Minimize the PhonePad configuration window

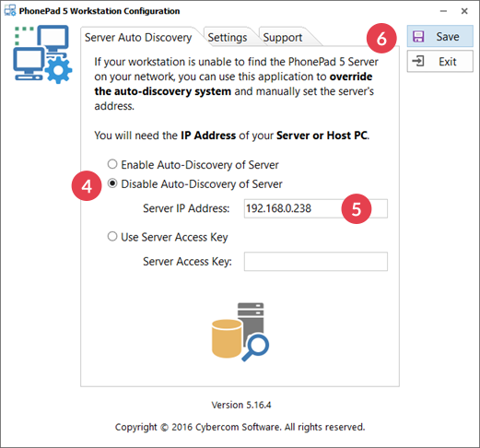pos(443,11)
